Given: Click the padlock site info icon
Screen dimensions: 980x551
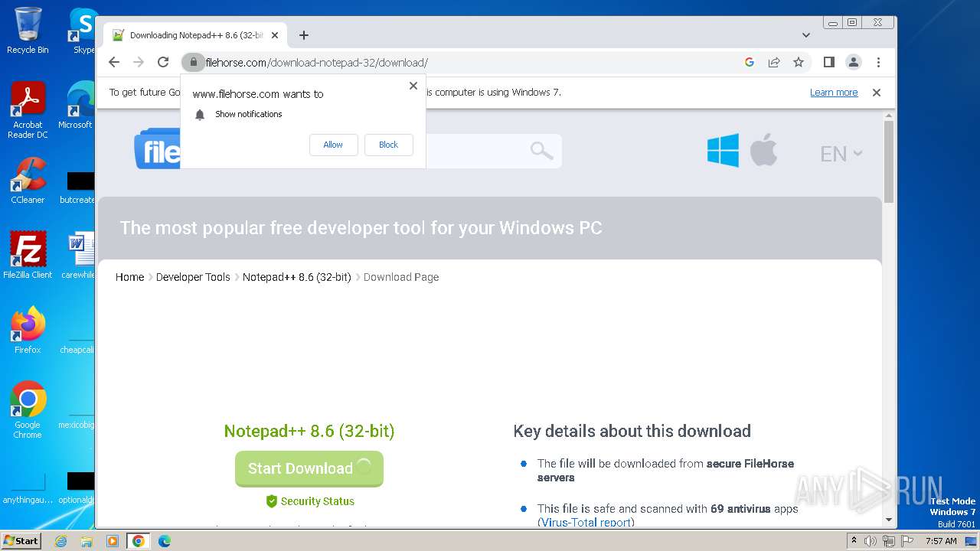Looking at the screenshot, I should 194,62.
